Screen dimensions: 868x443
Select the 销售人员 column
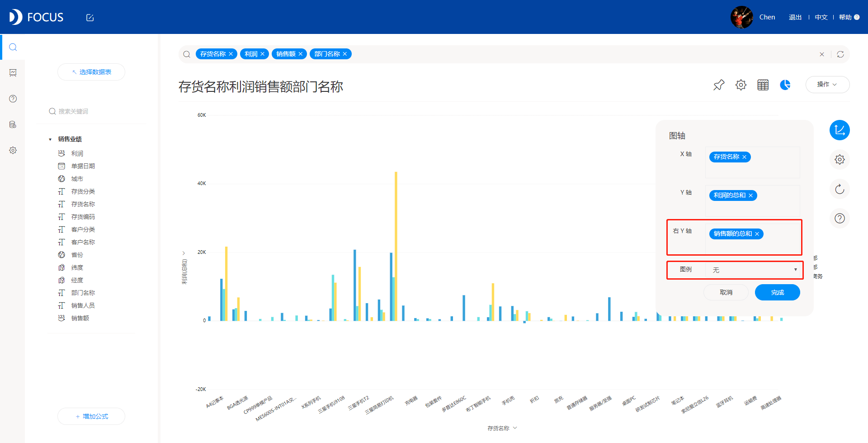coord(83,305)
